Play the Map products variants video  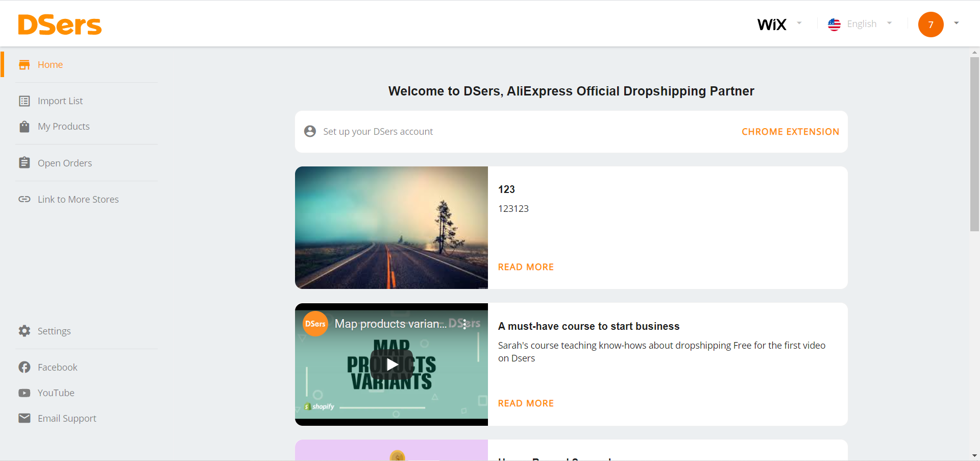(391, 365)
